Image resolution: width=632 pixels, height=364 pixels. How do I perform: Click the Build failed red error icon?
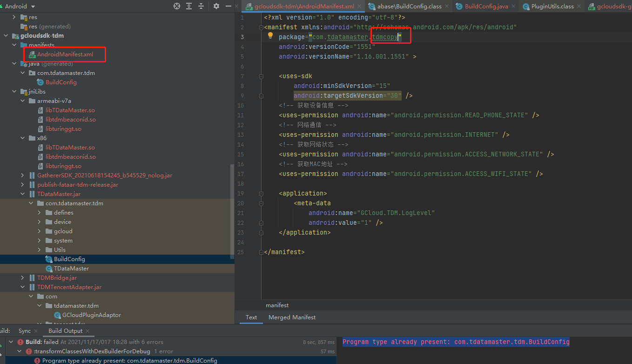[x=20, y=342]
